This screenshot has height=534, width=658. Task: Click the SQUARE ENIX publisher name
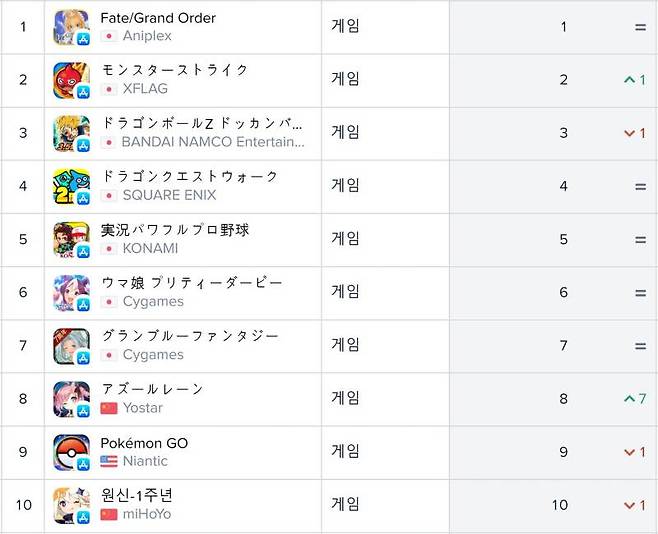pos(169,195)
